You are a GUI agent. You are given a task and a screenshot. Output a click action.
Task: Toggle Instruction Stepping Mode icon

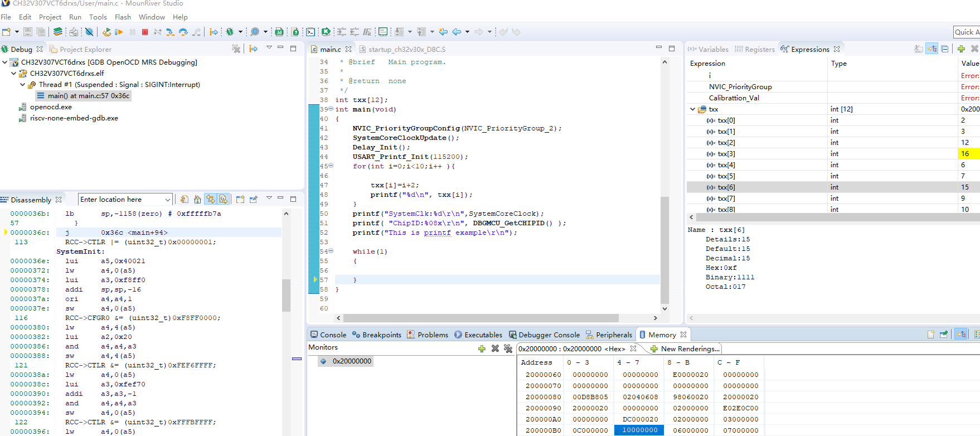click(214, 32)
